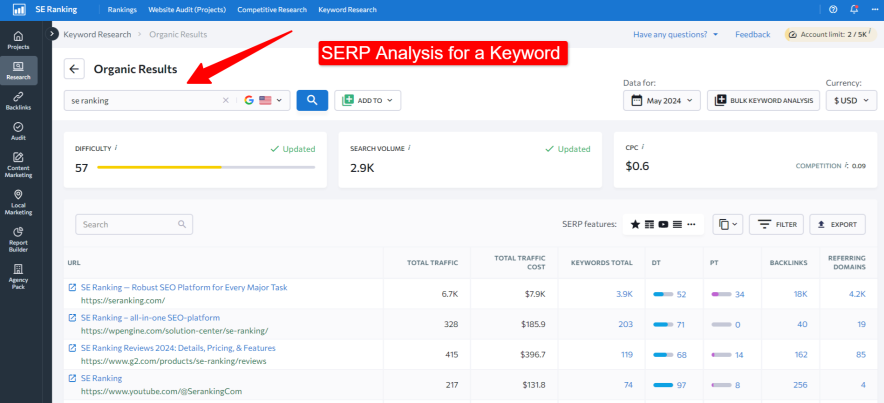Open the Backlinks sidebar section
The image size is (884, 403).
pos(19,100)
